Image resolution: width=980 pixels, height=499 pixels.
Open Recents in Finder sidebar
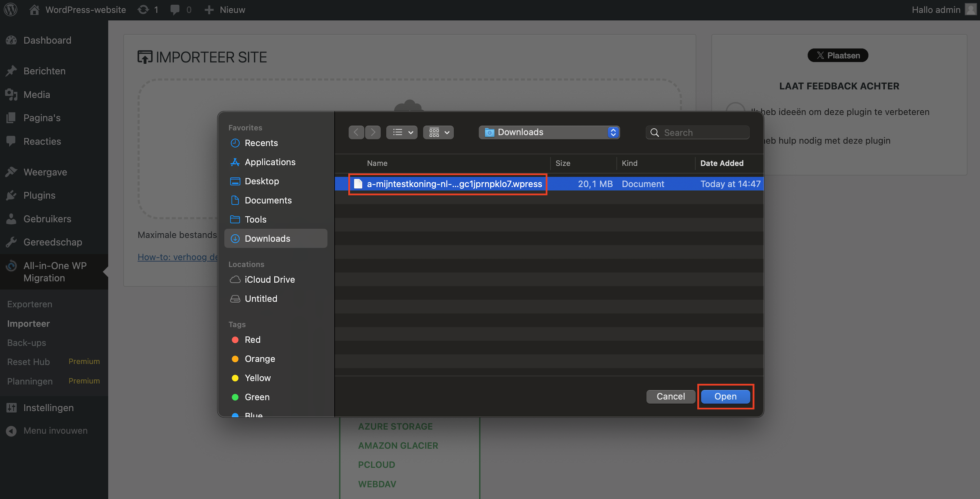[261, 143]
